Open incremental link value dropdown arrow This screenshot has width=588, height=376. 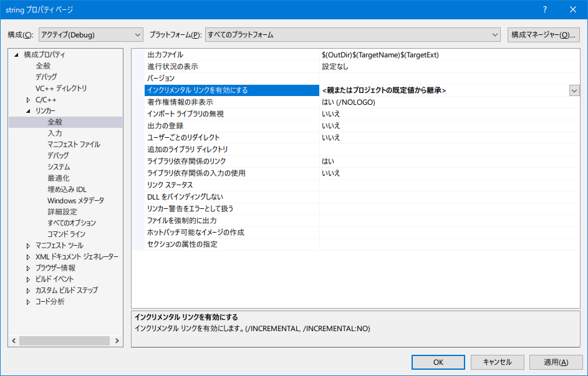(574, 90)
